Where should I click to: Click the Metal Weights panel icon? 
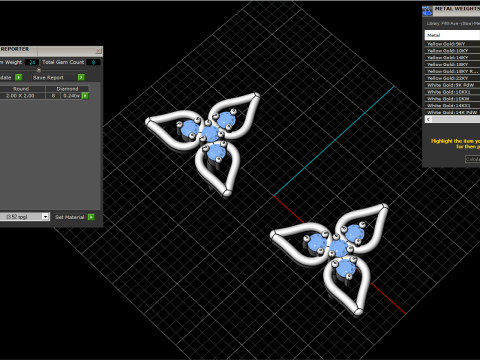point(427,11)
